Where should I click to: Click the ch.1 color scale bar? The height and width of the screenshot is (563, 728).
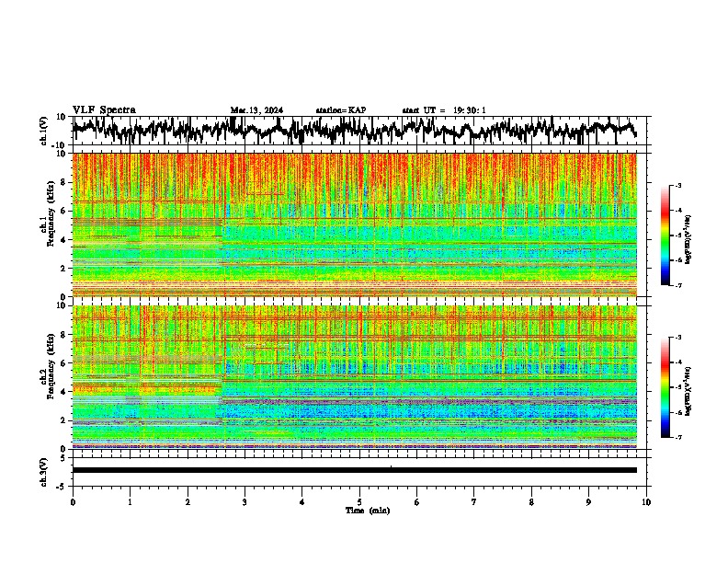tap(665, 236)
